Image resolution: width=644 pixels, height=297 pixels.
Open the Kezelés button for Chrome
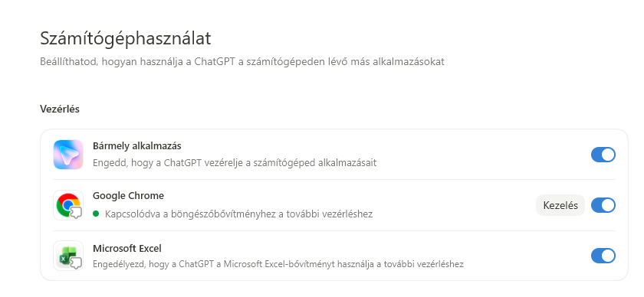(x=560, y=205)
